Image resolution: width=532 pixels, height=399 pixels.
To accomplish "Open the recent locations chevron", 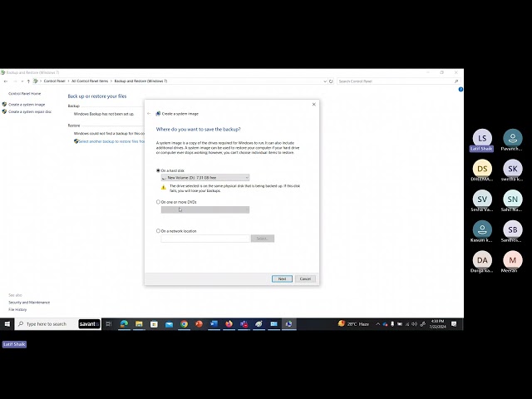I will 22,81.
